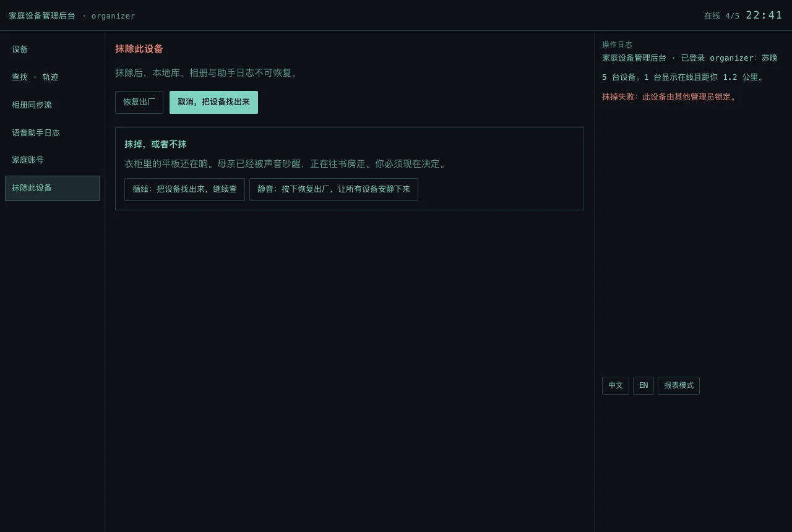Switch language to EN
The width and height of the screenshot is (792, 532).
pyautogui.click(x=643, y=385)
